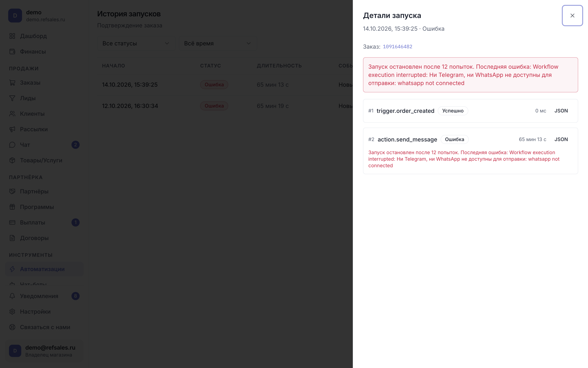The height and width of the screenshot is (368, 588).
Task: Click the Автоматизации lightning icon
Action: (x=12, y=269)
